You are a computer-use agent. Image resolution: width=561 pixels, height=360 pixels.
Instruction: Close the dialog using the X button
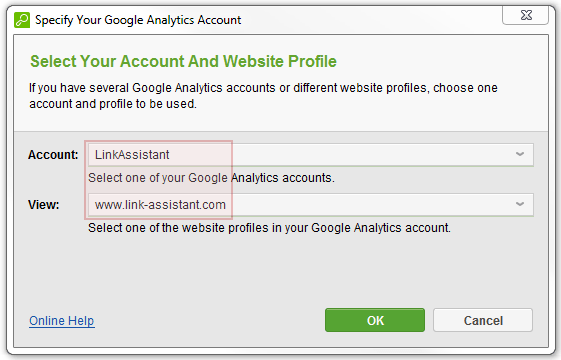[x=526, y=15]
